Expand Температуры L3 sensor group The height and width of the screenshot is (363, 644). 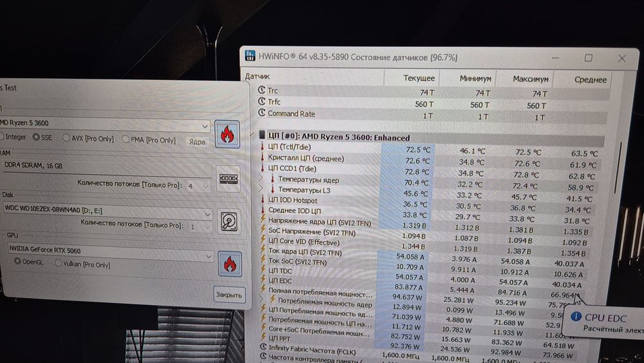(x=261, y=188)
